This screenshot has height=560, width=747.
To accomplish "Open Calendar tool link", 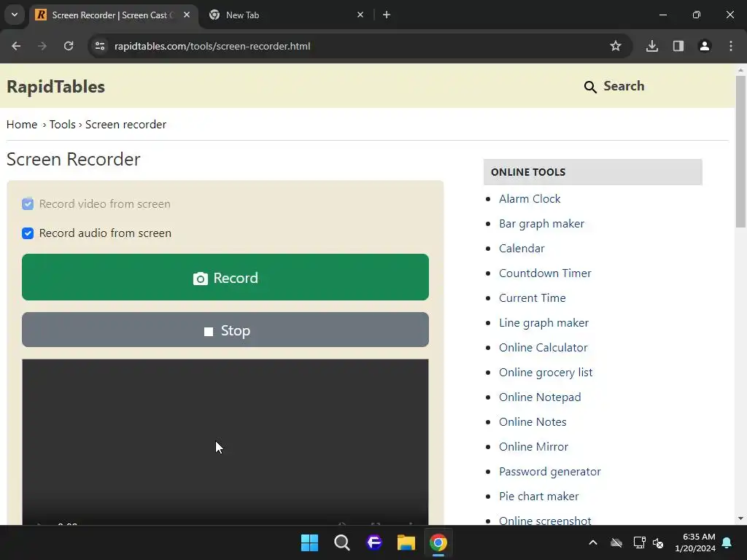I will coord(521,248).
